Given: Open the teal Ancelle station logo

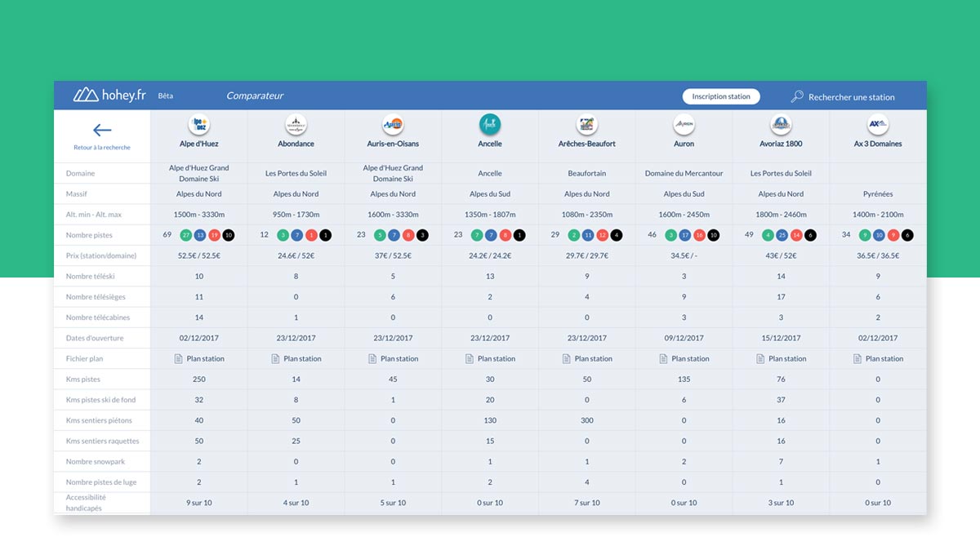Looking at the screenshot, I should [x=490, y=125].
